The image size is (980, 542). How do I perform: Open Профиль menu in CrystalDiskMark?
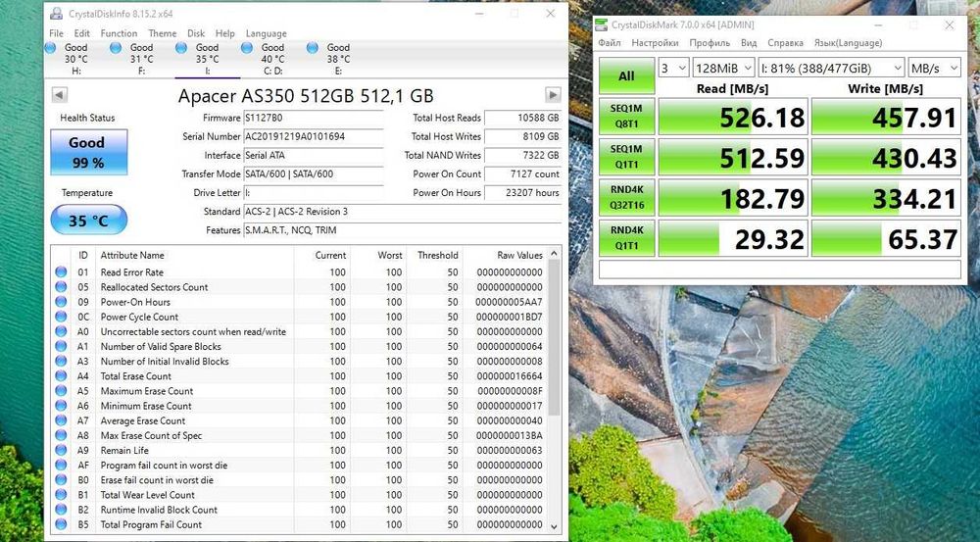point(710,42)
